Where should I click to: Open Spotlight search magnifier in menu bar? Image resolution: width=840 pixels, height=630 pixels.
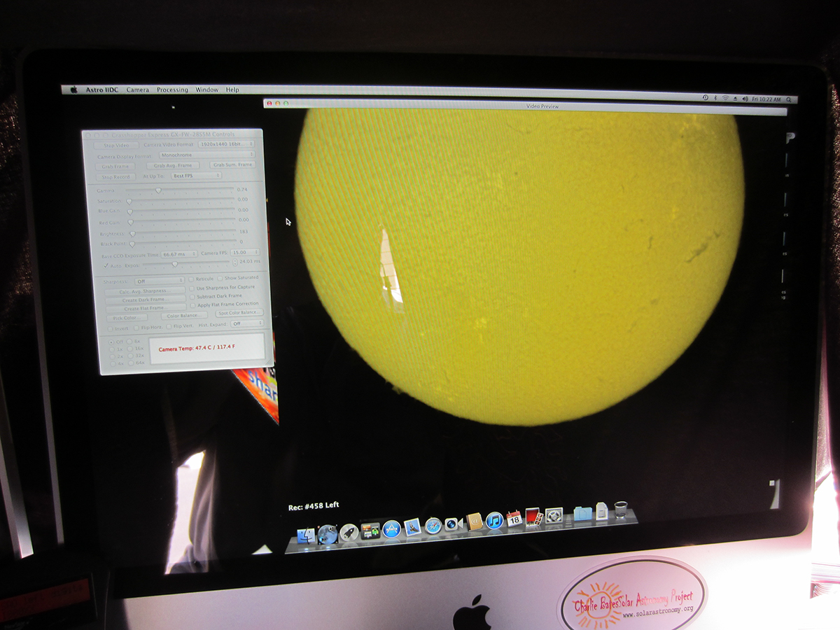[x=789, y=99]
